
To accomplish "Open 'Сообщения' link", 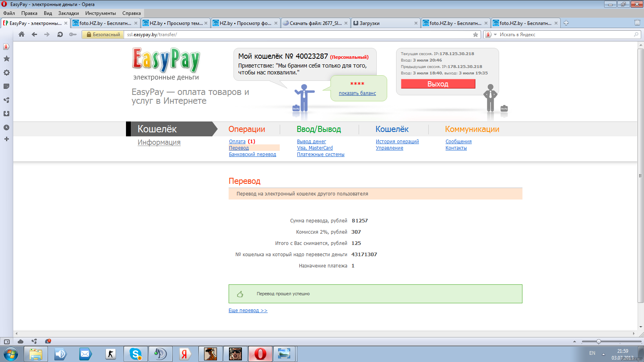I will click(x=458, y=142).
